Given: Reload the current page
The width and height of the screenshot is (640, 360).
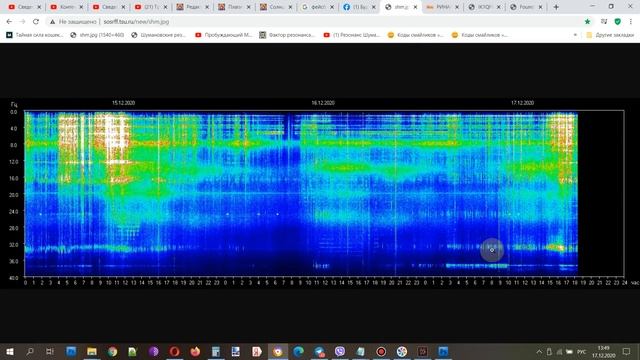Looking at the screenshot, I should click(36, 22).
